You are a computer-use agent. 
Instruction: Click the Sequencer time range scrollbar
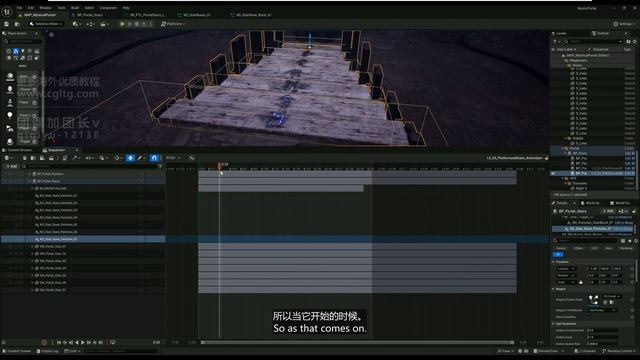[358, 342]
